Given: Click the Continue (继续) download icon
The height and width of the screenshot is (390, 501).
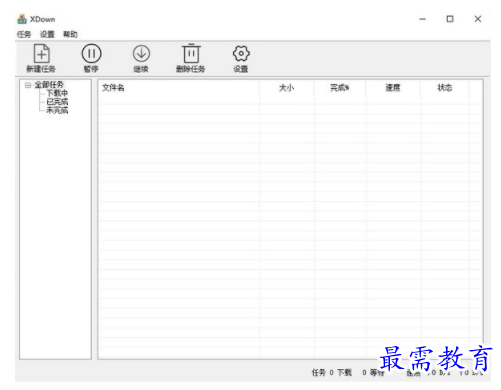Looking at the screenshot, I should click(141, 53).
